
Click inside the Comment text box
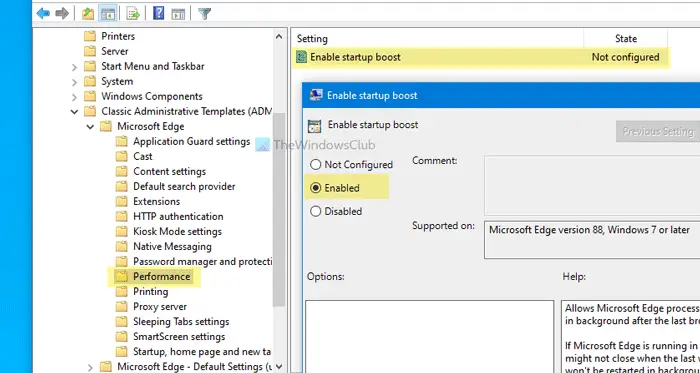point(592,185)
